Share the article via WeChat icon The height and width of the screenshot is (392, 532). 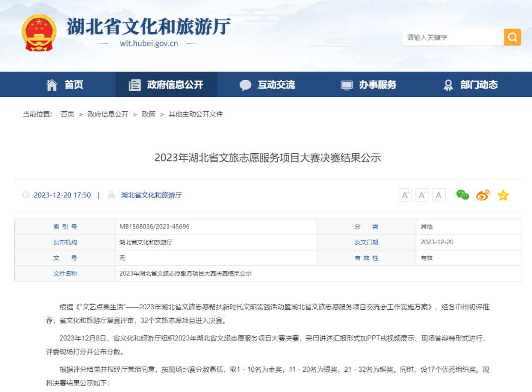(462, 195)
